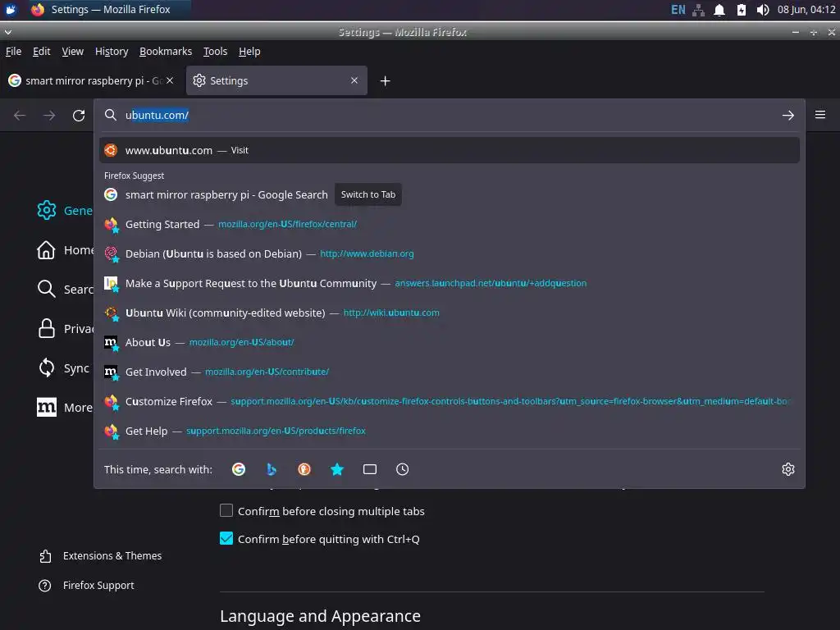Open Extensions & Themes
Viewport: 840px width, 630px height.
[x=100, y=556]
